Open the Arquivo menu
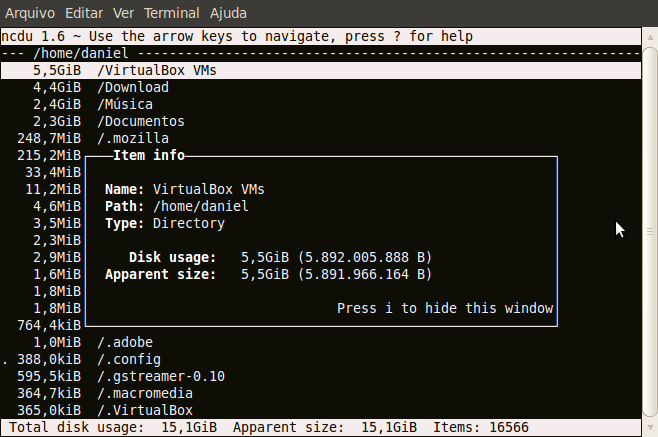Screen dimensions: 658x437 click(30, 13)
